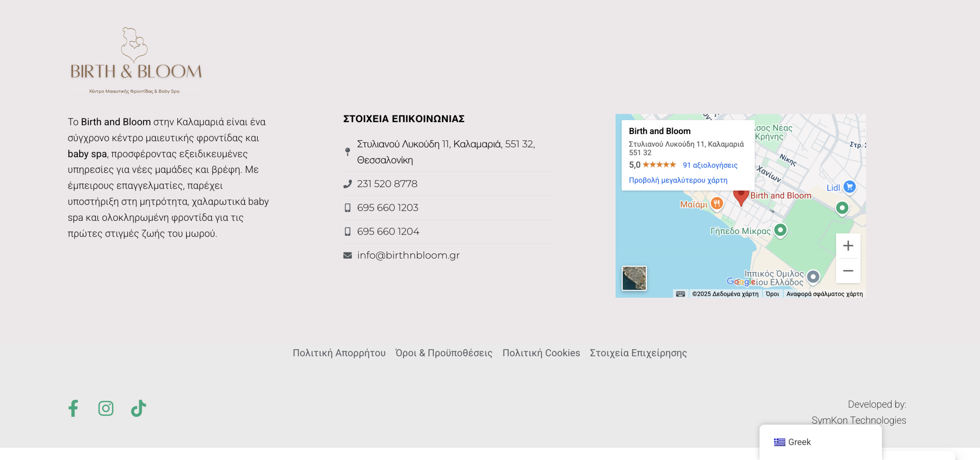
Task: Open the Facebook social icon
Action: 73,408
